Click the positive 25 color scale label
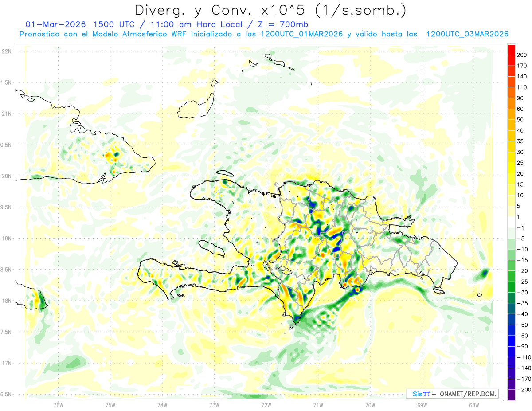This screenshot has height=411, width=532. coord(520,163)
